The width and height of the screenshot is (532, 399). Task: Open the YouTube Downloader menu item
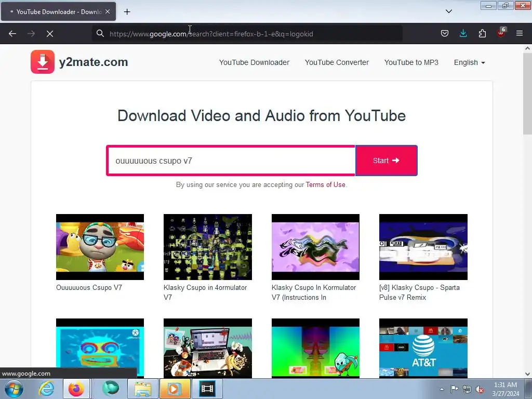[x=254, y=62]
